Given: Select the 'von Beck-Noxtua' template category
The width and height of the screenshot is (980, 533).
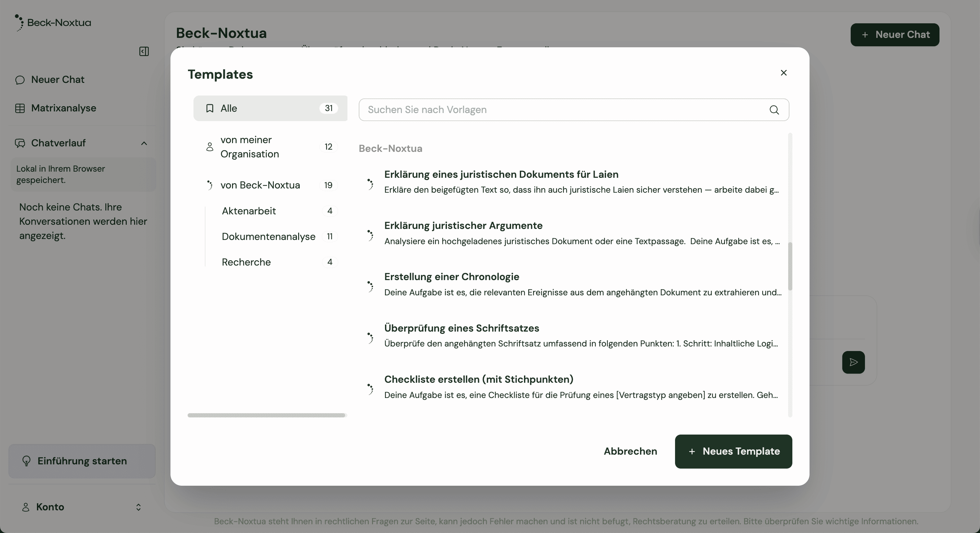Looking at the screenshot, I should tap(260, 185).
